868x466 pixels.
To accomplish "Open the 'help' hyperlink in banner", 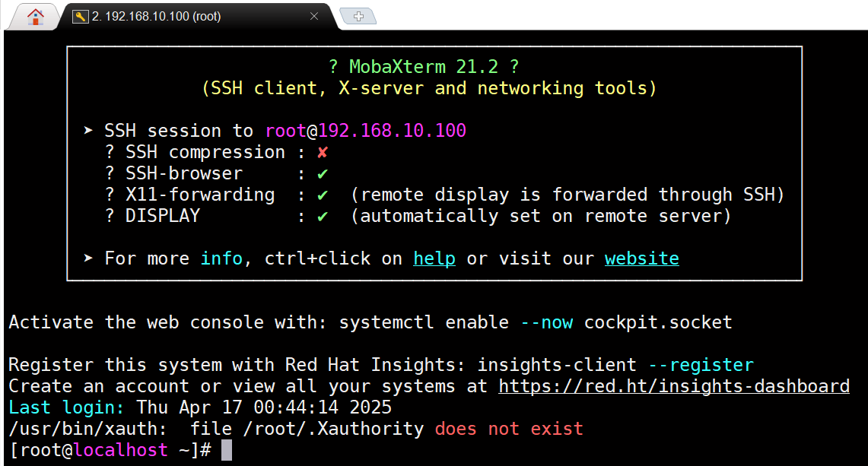I will click(434, 258).
